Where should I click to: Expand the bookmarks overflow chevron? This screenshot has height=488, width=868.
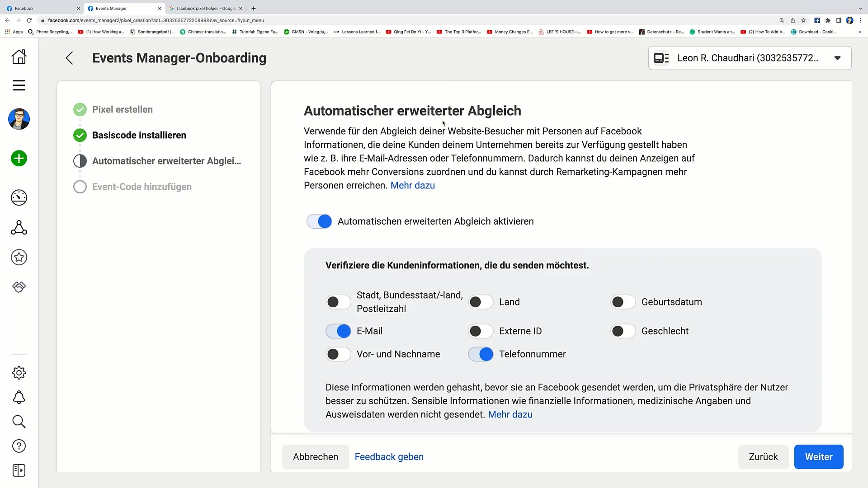point(860,32)
